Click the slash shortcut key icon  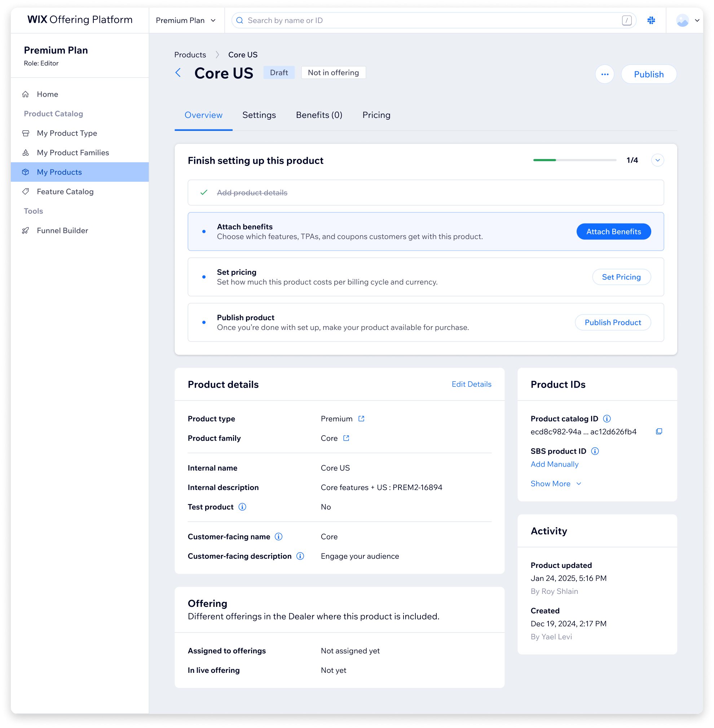point(627,20)
